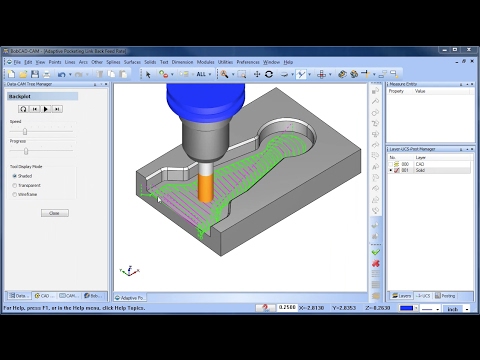Open the Help menu
The width and height of the screenshot is (480, 360).
point(288,62)
